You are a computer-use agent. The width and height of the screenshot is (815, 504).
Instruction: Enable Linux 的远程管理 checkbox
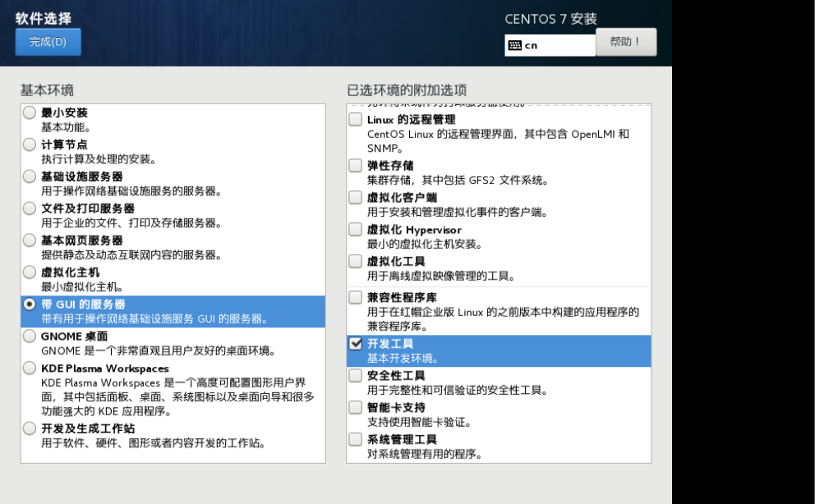click(356, 119)
